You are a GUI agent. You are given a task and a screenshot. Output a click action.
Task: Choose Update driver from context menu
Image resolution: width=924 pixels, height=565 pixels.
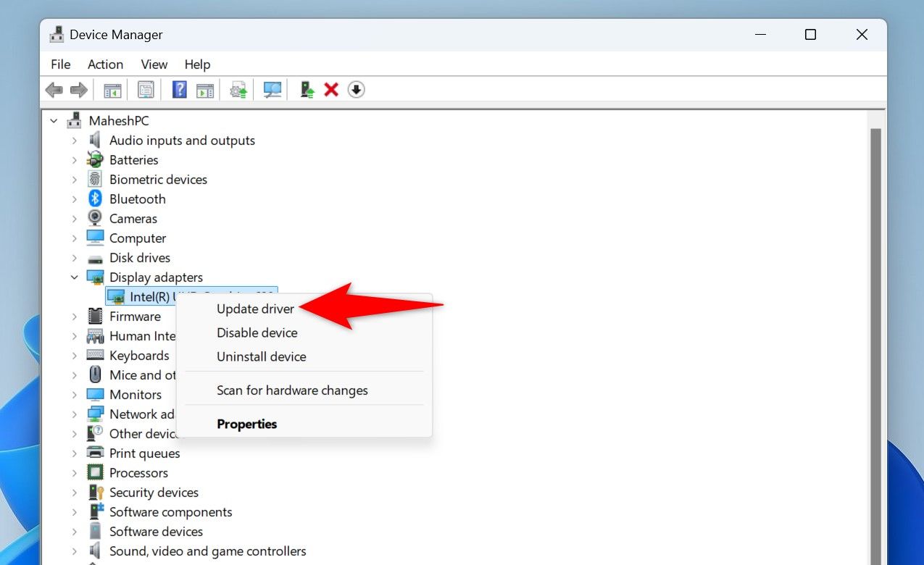pos(304,309)
